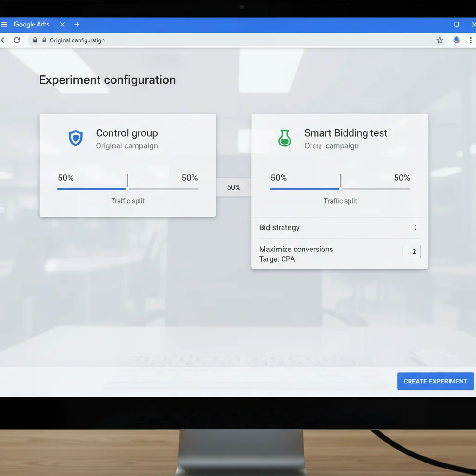
Task: Adjust Control group traffic split slider
Action: click(x=127, y=189)
